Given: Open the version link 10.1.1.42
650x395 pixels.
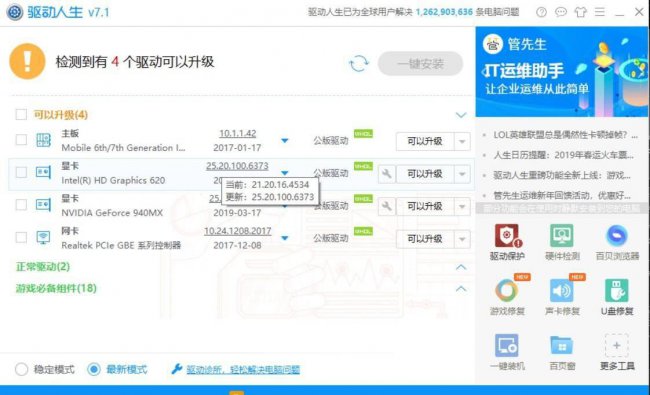Looking at the screenshot, I should coord(238,133).
